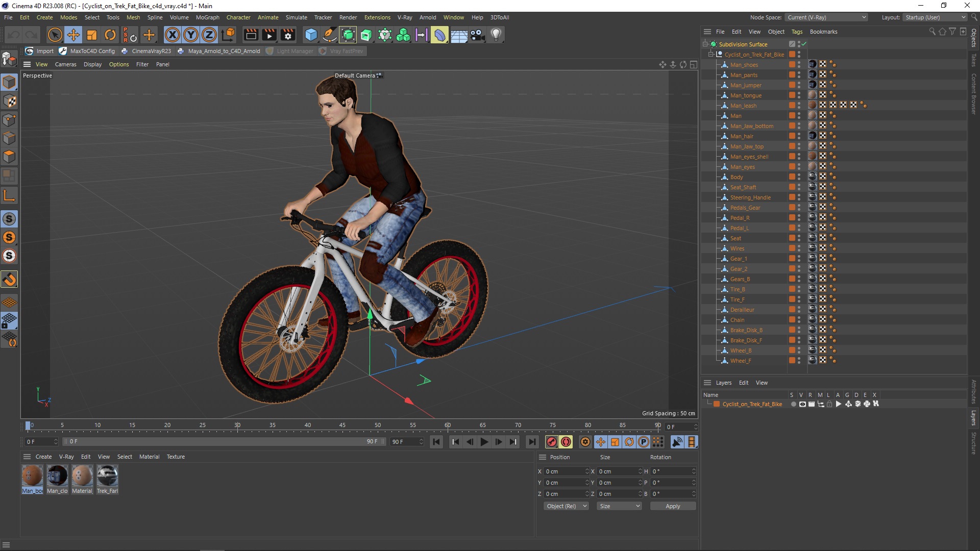Open the Node Space dropdown
Viewport: 980px width, 551px height.
coord(826,17)
